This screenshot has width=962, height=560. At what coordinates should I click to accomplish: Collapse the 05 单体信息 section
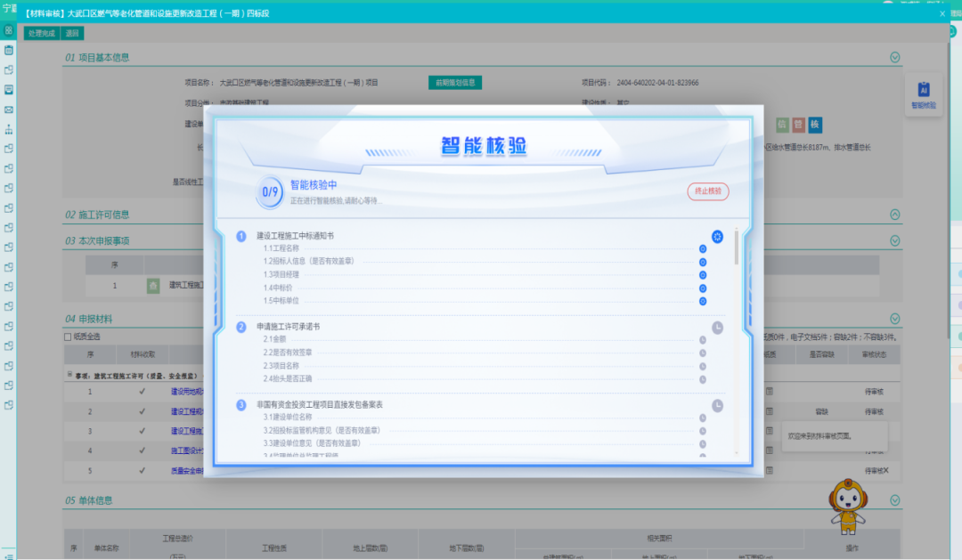pyautogui.click(x=894, y=500)
